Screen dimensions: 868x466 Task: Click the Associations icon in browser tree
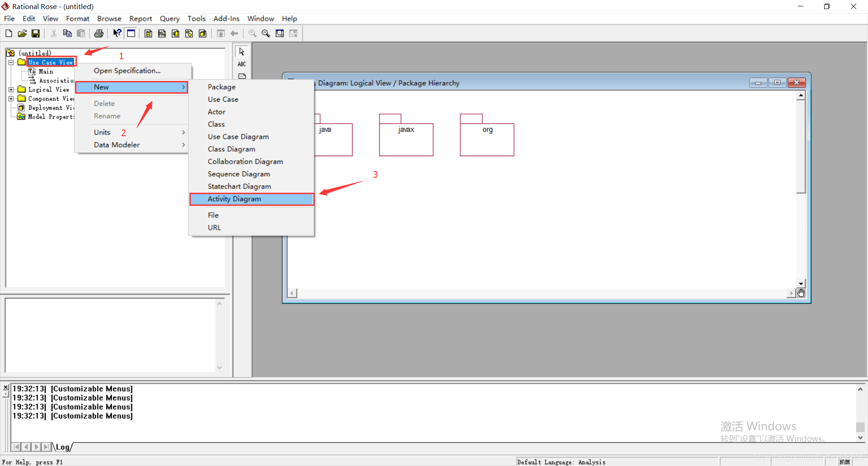[32, 81]
